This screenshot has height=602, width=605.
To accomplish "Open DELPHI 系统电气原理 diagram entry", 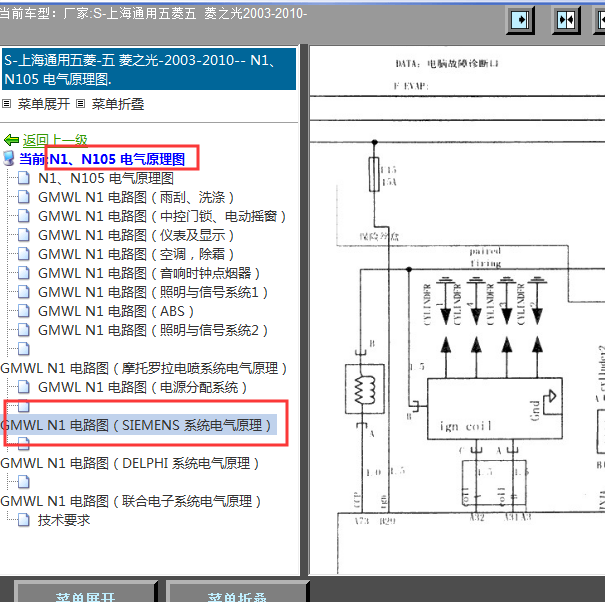I will (130, 463).
